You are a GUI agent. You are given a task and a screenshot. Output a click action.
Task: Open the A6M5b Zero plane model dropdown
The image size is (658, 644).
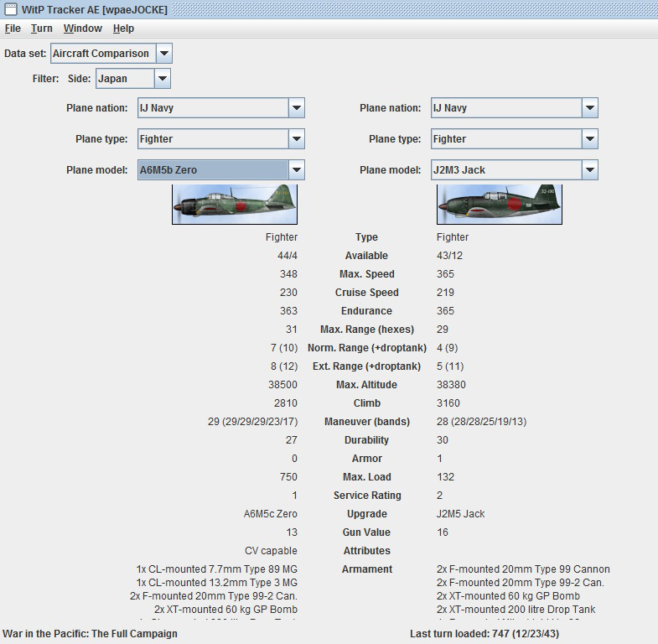coord(296,170)
